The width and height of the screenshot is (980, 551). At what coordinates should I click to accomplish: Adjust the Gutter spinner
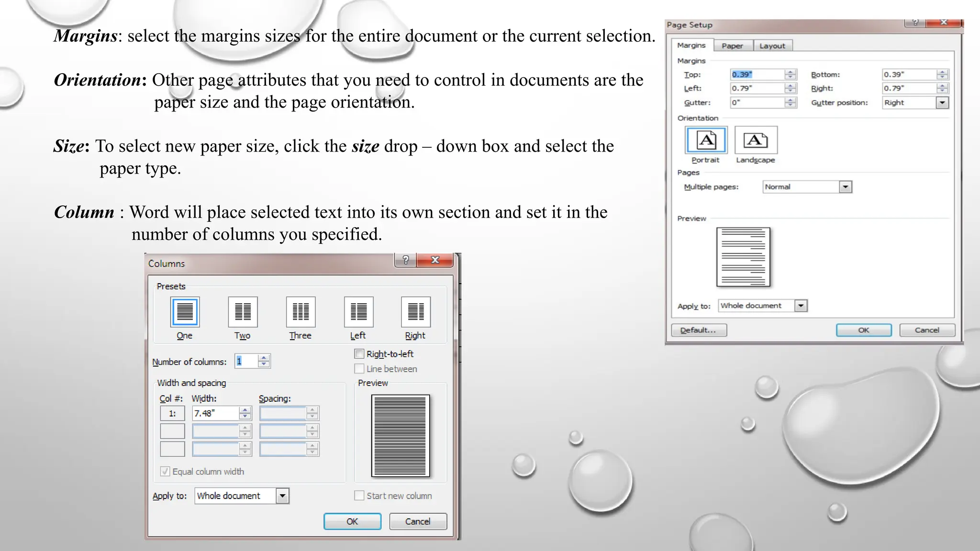(791, 102)
